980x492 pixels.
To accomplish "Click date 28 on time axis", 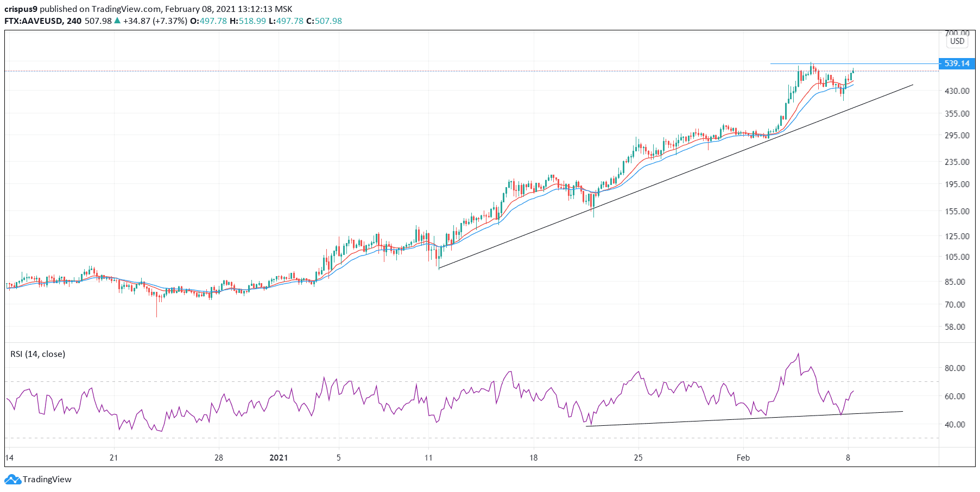I will (x=218, y=458).
